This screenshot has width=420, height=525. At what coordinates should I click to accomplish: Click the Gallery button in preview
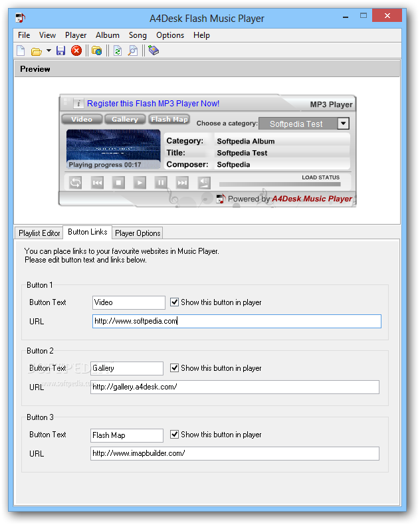click(125, 119)
